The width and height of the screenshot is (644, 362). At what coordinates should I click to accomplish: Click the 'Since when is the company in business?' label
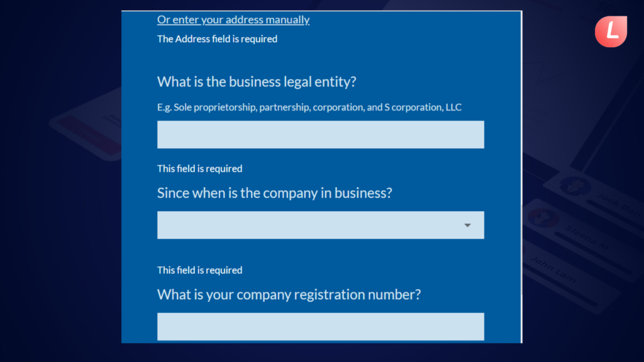(x=275, y=193)
